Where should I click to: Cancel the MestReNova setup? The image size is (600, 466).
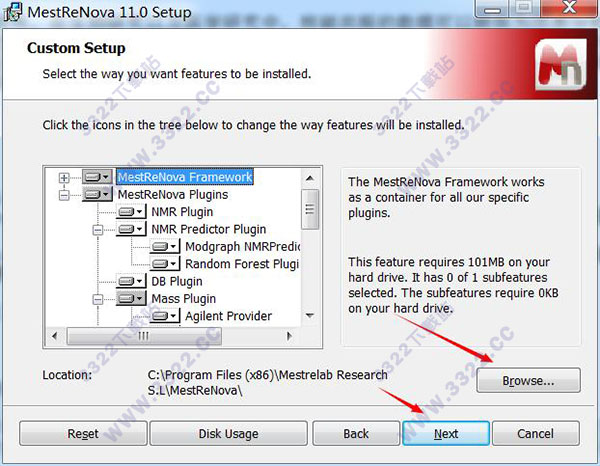coord(536,433)
